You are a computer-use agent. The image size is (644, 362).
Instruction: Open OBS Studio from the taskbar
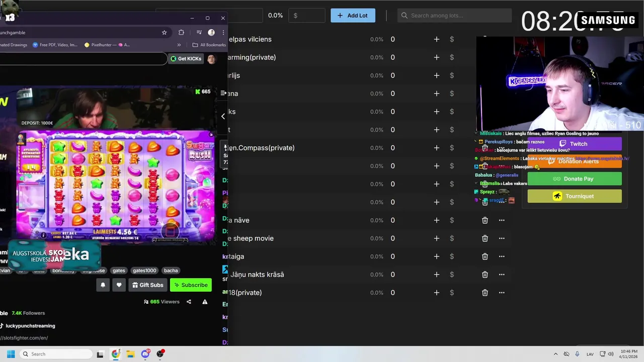[160, 354]
